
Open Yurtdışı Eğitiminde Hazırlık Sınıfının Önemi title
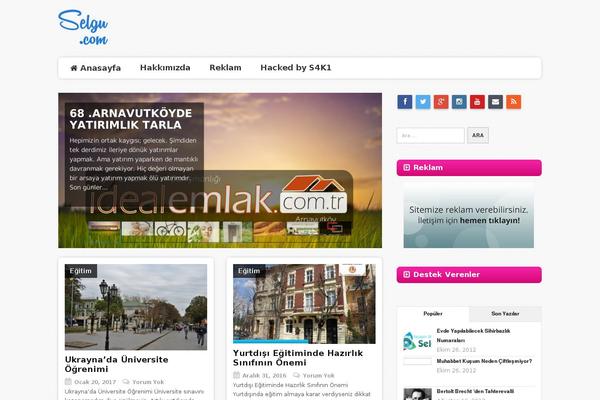point(298,358)
